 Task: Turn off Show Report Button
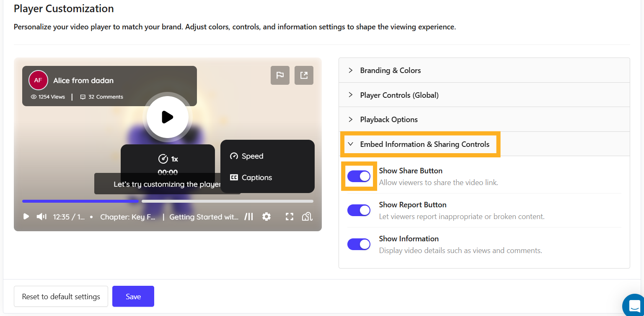359,210
